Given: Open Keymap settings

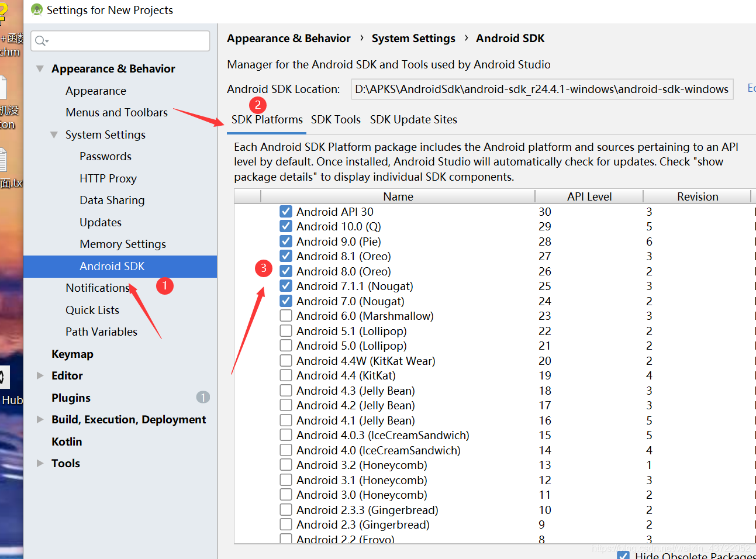Looking at the screenshot, I should click(73, 354).
